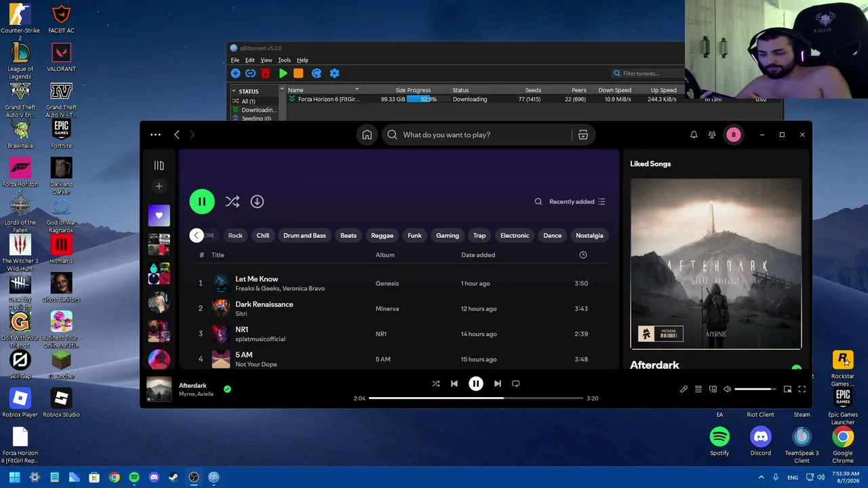
Task: Open Afterdark cover art in Liked Songs panel
Action: click(x=716, y=264)
